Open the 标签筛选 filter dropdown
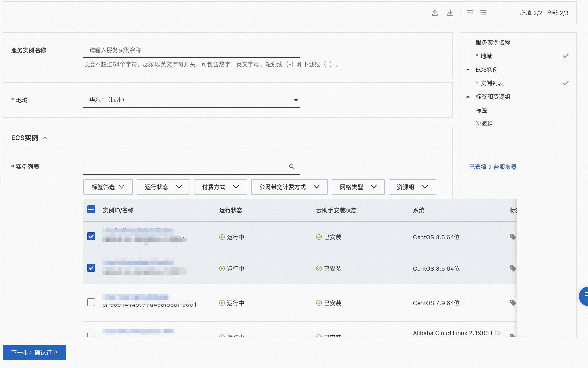The width and height of the screenshot is (588, 368). [x=108, y=187]
